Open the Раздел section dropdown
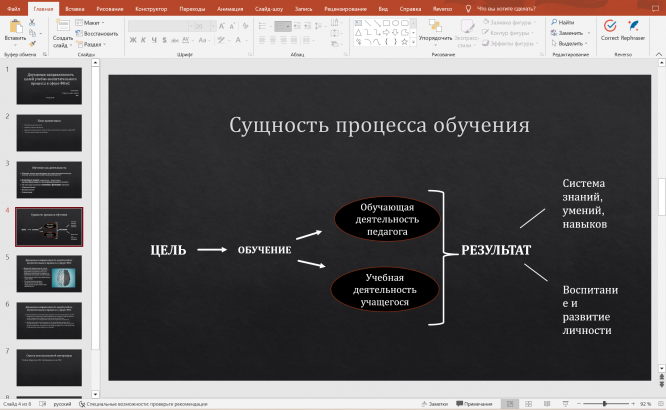666x410 pixels. click(x=91, y=44)
